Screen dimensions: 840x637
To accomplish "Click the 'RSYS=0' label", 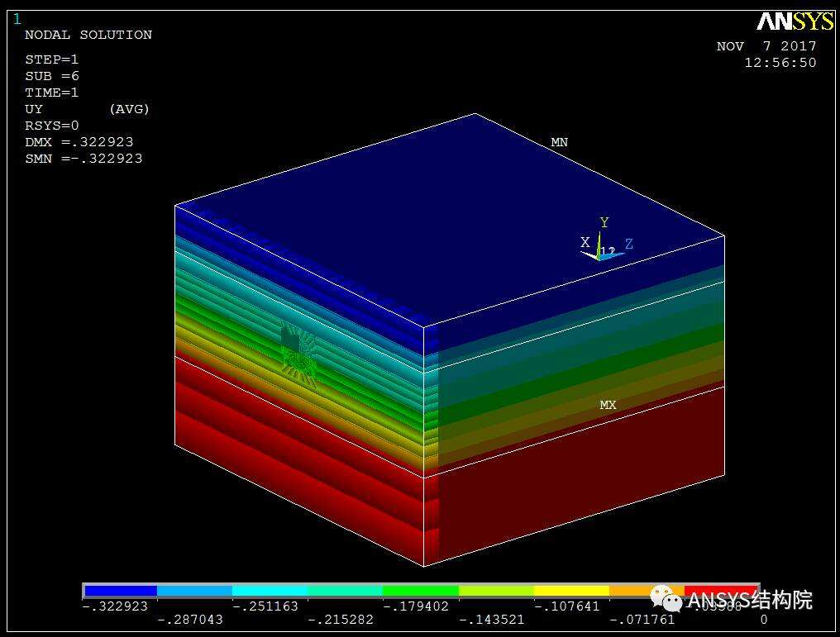I will [x=51, y=126].
